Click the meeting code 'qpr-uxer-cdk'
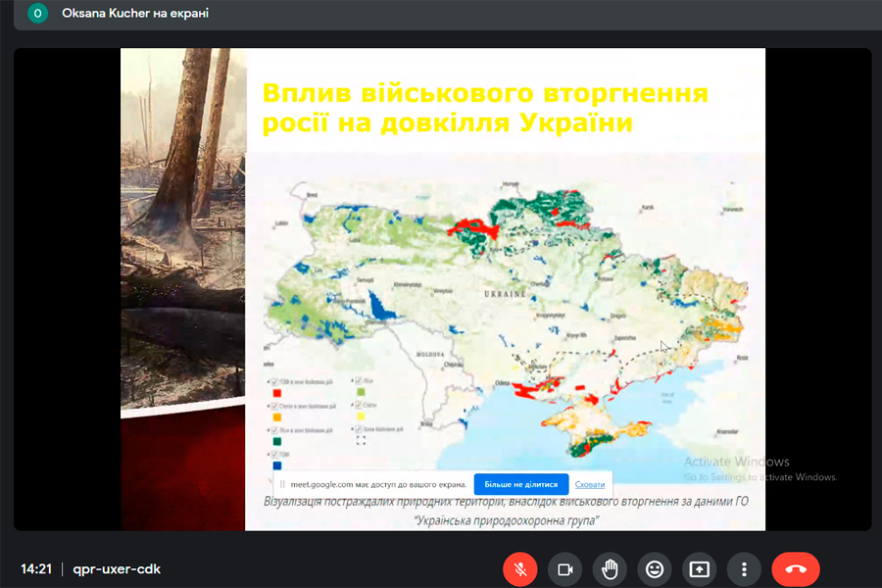882x588 pixels. pos(117,569)
